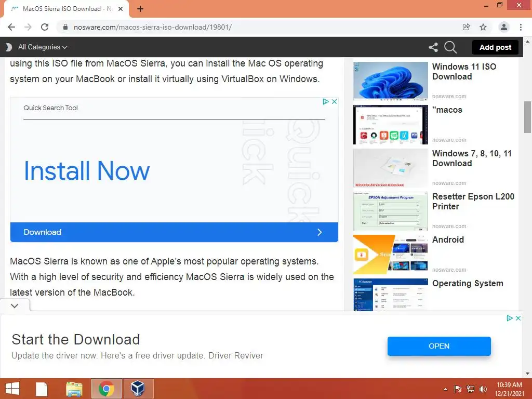Open Windows 11 ISO Download link
Screen dimensions: 532x399
tap(464, 72)
